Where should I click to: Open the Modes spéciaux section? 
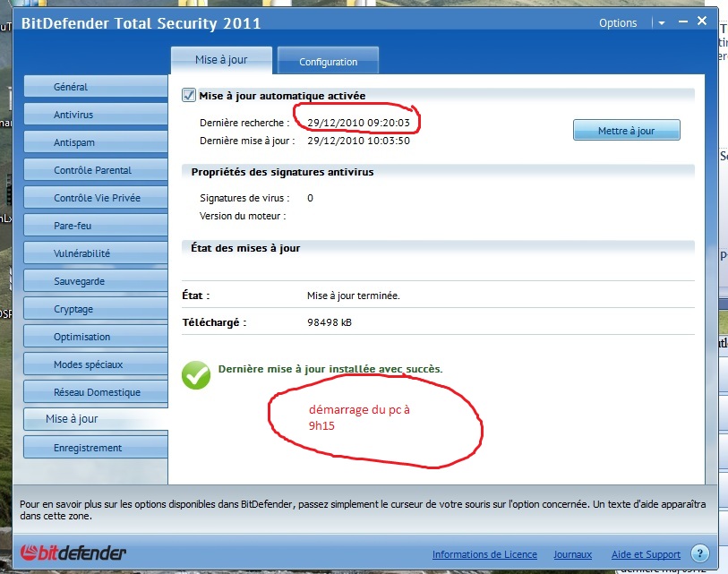tap(96, 364)
